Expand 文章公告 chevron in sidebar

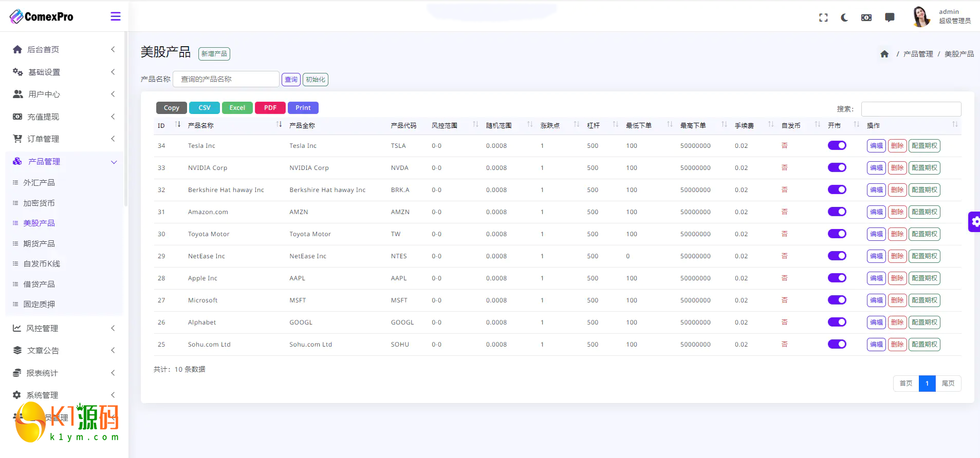click(x=113, y=350)
